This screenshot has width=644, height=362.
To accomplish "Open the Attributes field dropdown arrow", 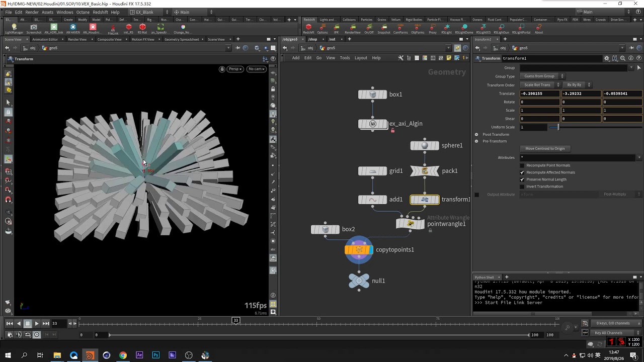I will [639, 158].
